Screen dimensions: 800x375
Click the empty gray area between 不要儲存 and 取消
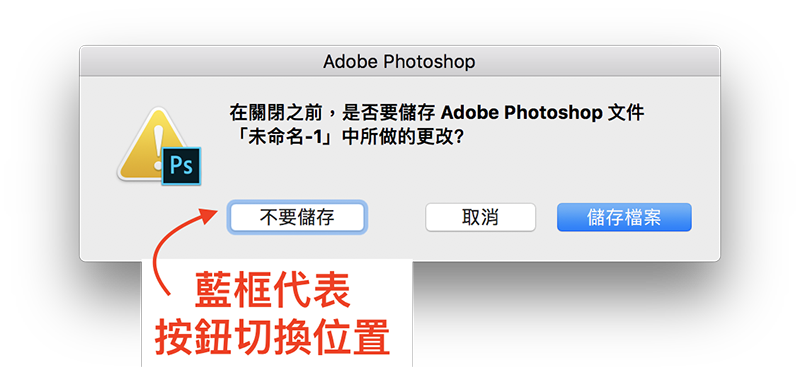click(x=395, y=218)
